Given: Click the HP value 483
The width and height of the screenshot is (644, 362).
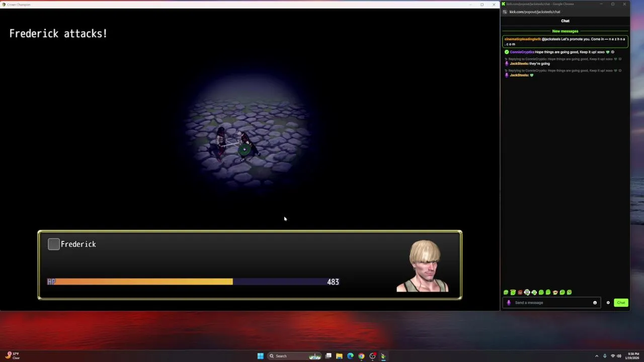Looking at the screenshot, I should (333, 282).
